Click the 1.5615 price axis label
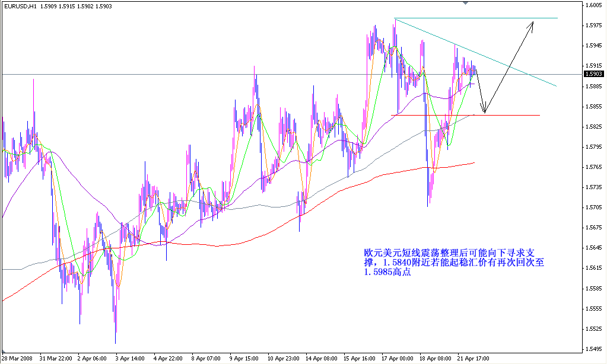Image resolution: width=607 pixels, height=364 pixels. (594, 268)
